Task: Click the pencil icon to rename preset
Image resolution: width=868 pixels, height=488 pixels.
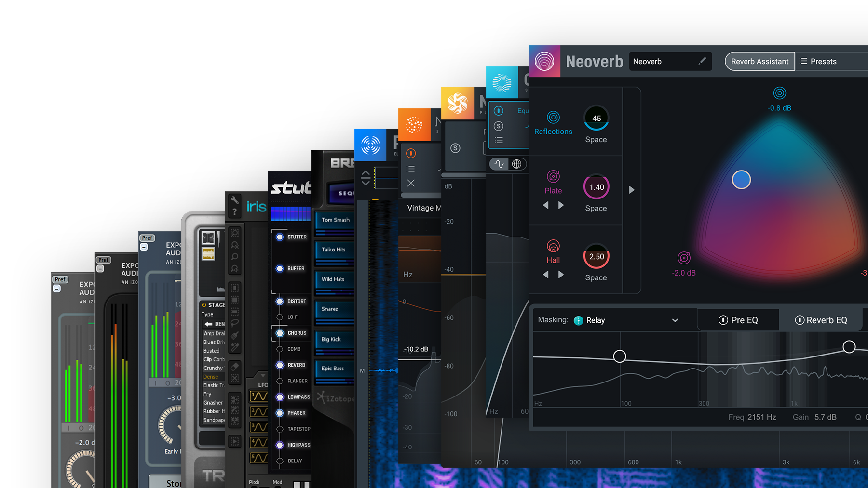Action: click(x=702, y=61)
